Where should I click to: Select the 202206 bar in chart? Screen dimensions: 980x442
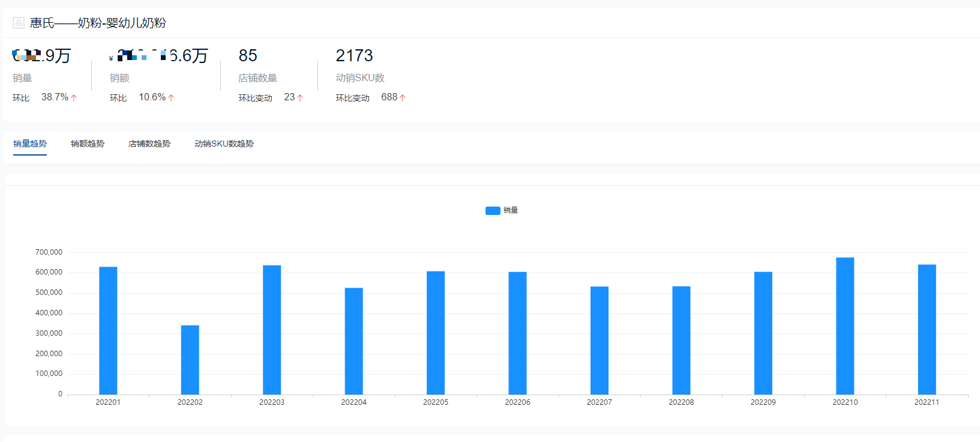pyautogui.click(x=517, y=333)
